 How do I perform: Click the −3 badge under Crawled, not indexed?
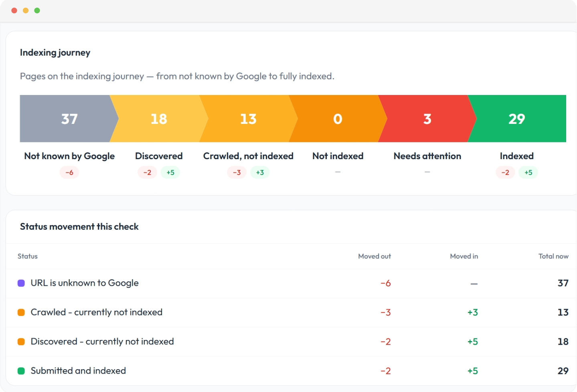237,172
